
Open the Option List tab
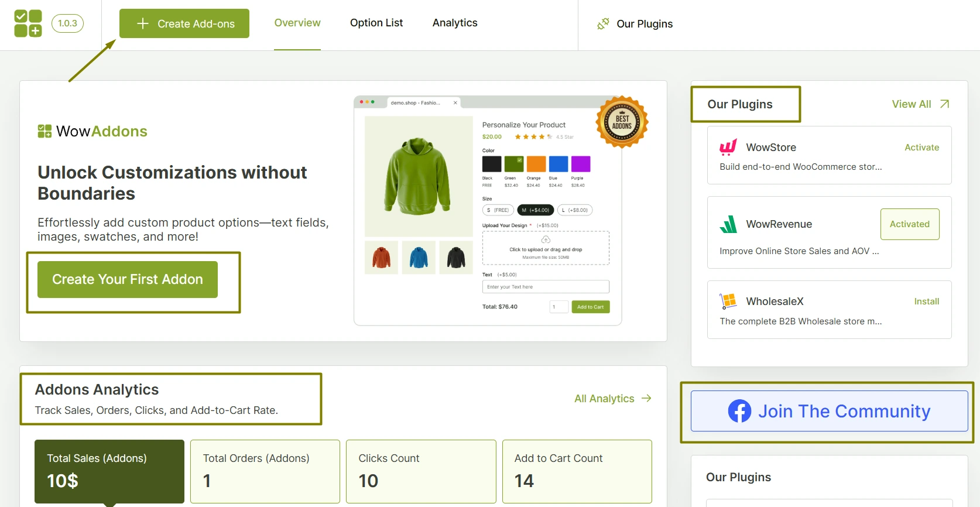[376, 23]
